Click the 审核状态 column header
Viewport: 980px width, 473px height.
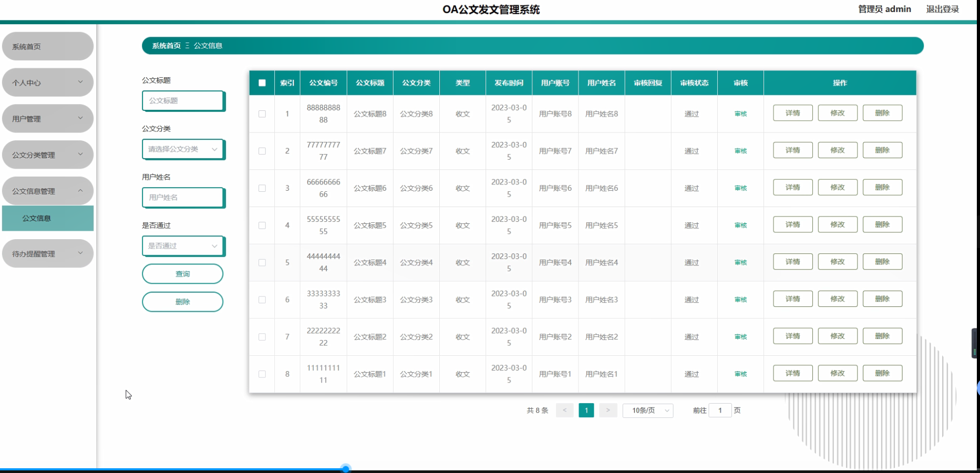click(694, 83)
